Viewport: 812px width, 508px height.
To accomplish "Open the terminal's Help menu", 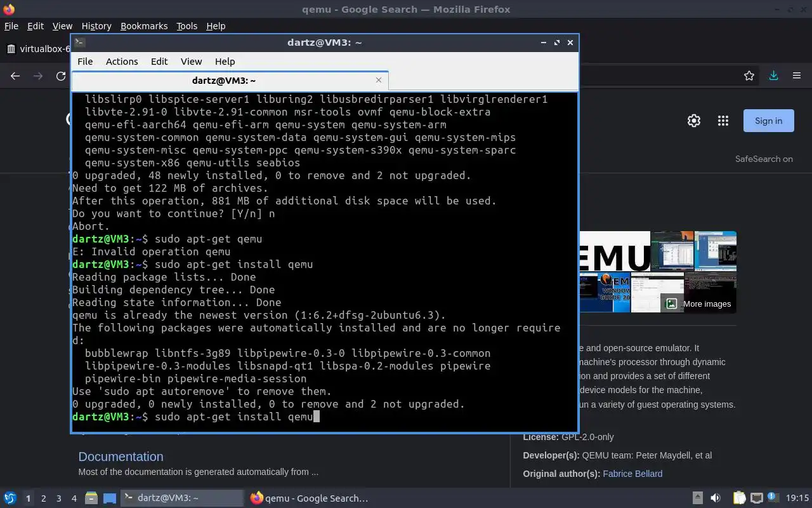I will [x=225, y=62].
